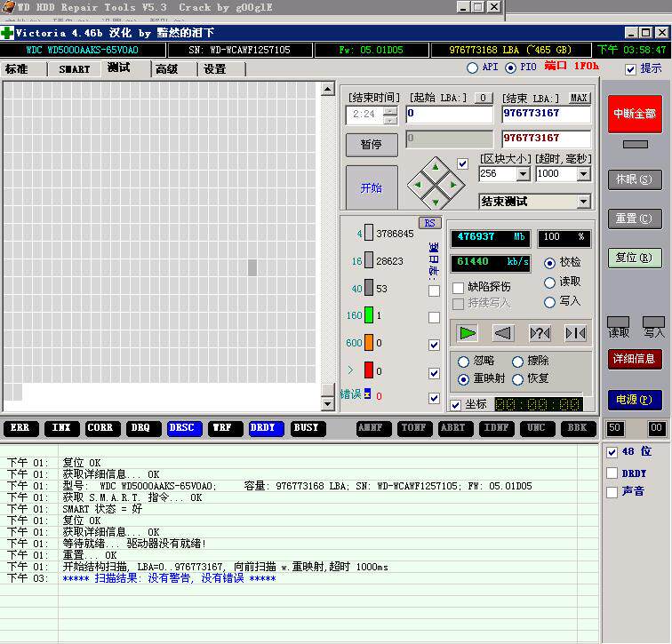Click the MAX button for end LBA
Viewport: 672px width, 644px height.
tap(579, 98)
